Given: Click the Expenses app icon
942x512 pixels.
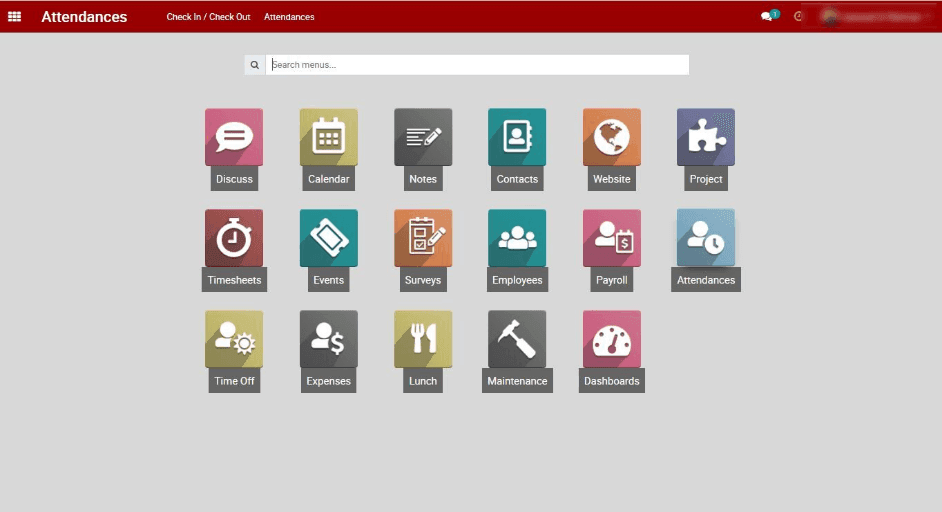Looking at the screenshot, I should (328, 339).
